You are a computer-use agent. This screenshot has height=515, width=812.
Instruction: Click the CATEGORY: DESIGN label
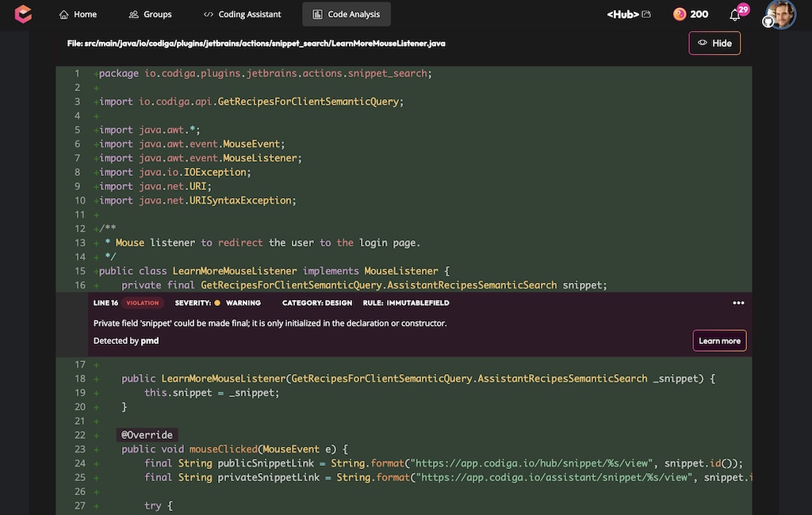pos(317,303)
